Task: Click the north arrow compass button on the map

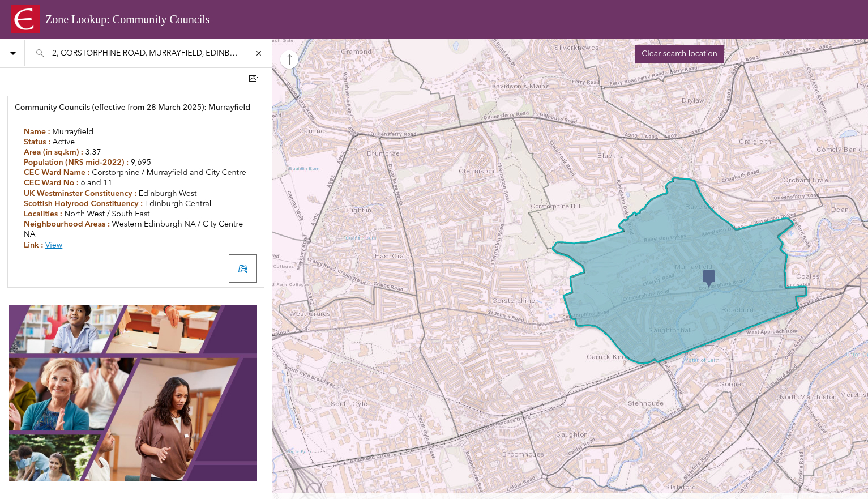Action: coord(289,59)
